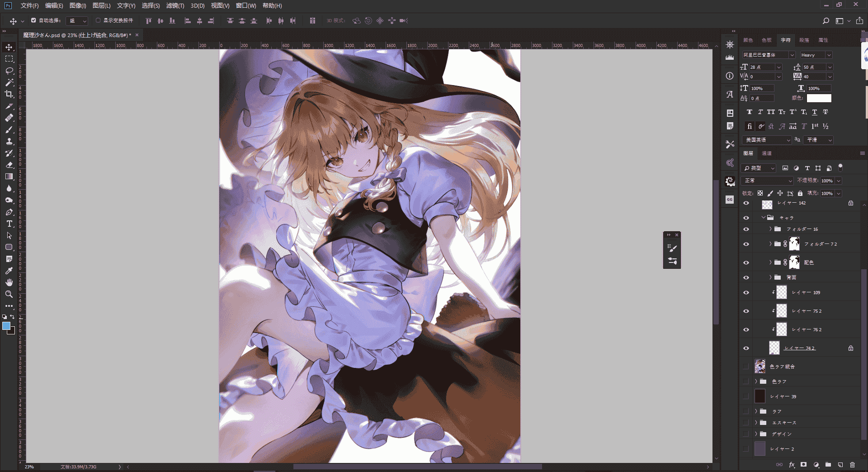The width and height of the screenshot is (868, 472).
Task: Select the Zoom tool
Action: tap(9, 294)
